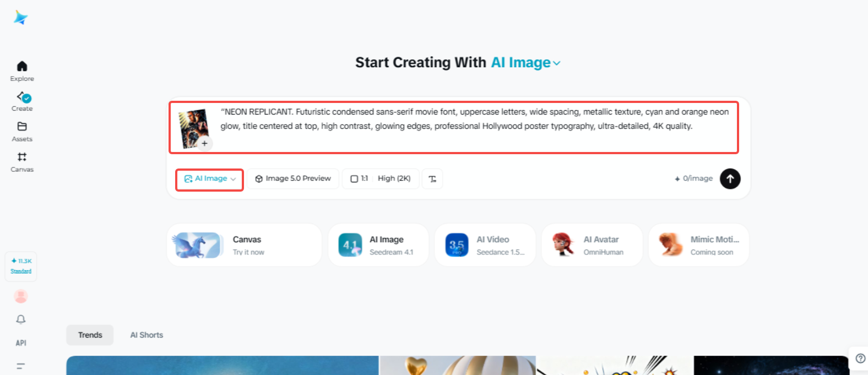Open notifications bell
This screenshot has width=868, height=375.
(x=21, y=319)
